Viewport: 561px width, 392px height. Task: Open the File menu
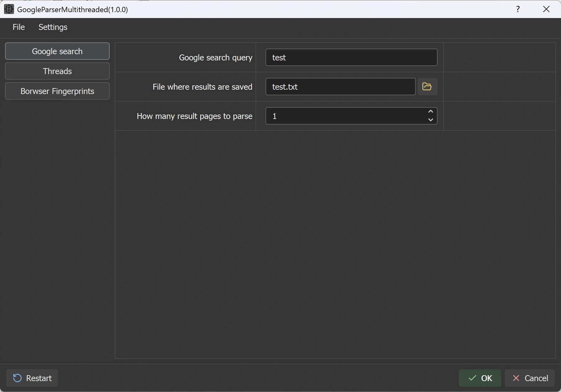click(x=19, y=27)
